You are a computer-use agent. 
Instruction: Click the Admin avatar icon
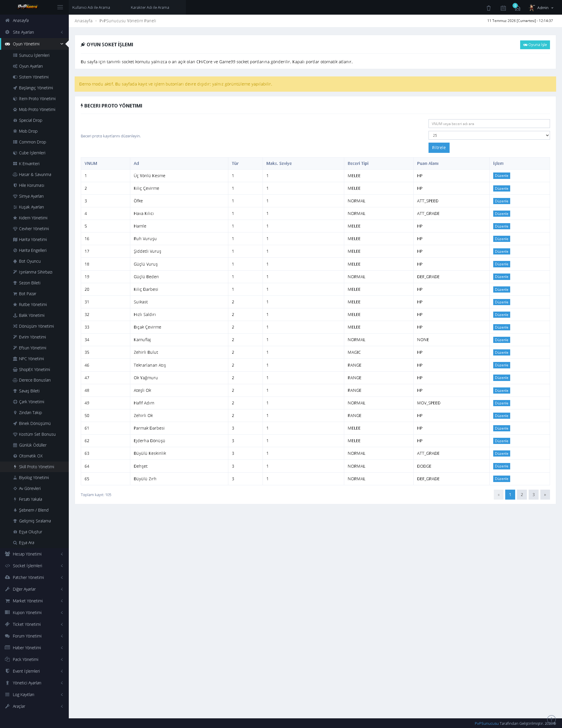coord(532,8)
